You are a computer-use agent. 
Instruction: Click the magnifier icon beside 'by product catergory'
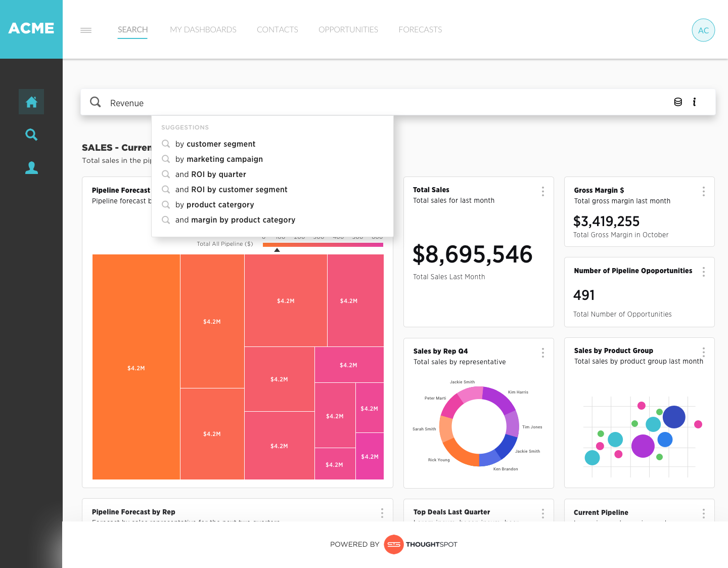pyautogui.click(x=166, y=204)
